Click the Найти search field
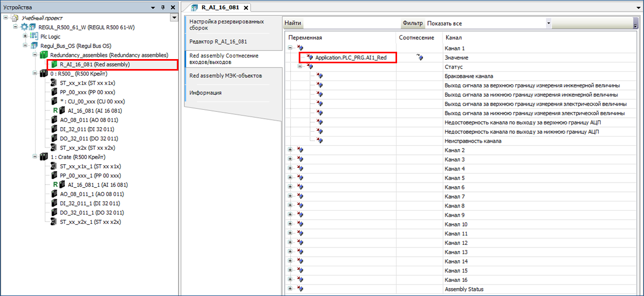This screenshot has width=644, height=296. 351,24
